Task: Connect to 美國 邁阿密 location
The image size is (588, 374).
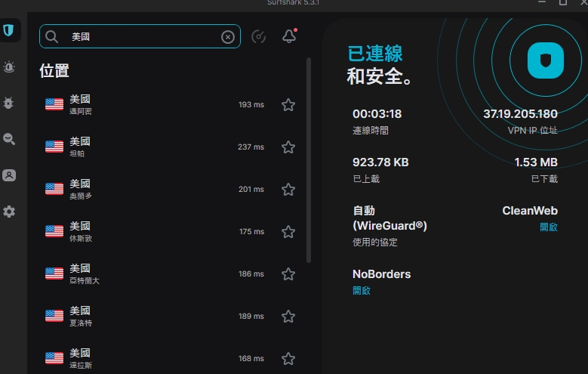Action: pyautogui.click(x=171, y=105)
